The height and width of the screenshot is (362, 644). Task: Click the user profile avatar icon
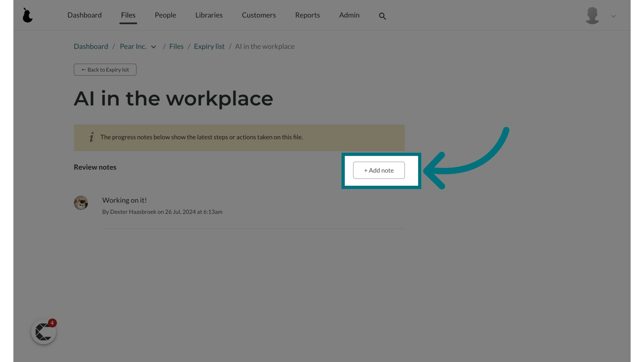pyautogui.click(x=592, y=15)
